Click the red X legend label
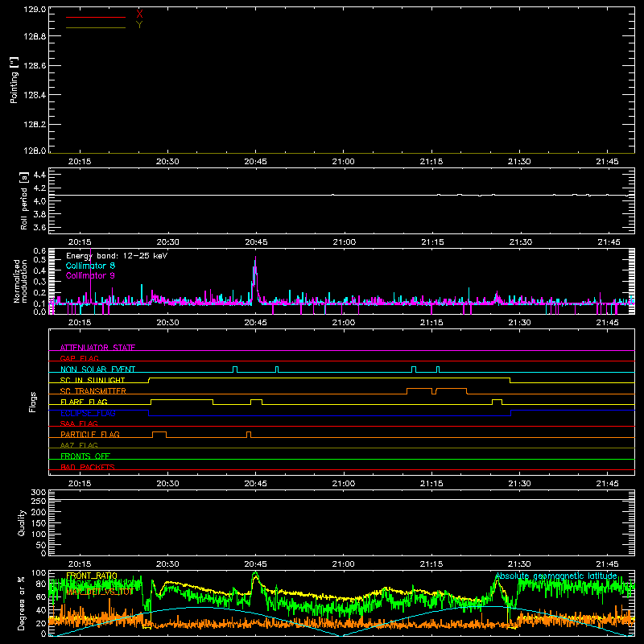 click(x=139, y=14)
